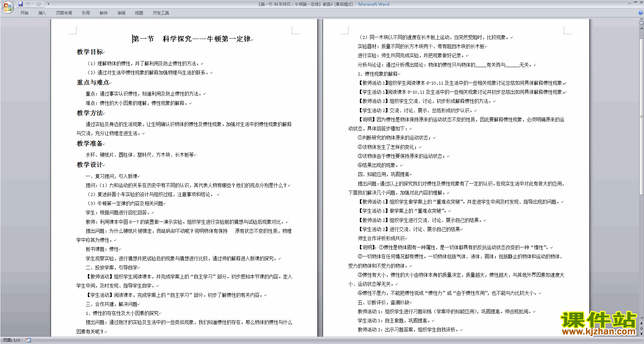Open the round Office button menu

[7, 7]
